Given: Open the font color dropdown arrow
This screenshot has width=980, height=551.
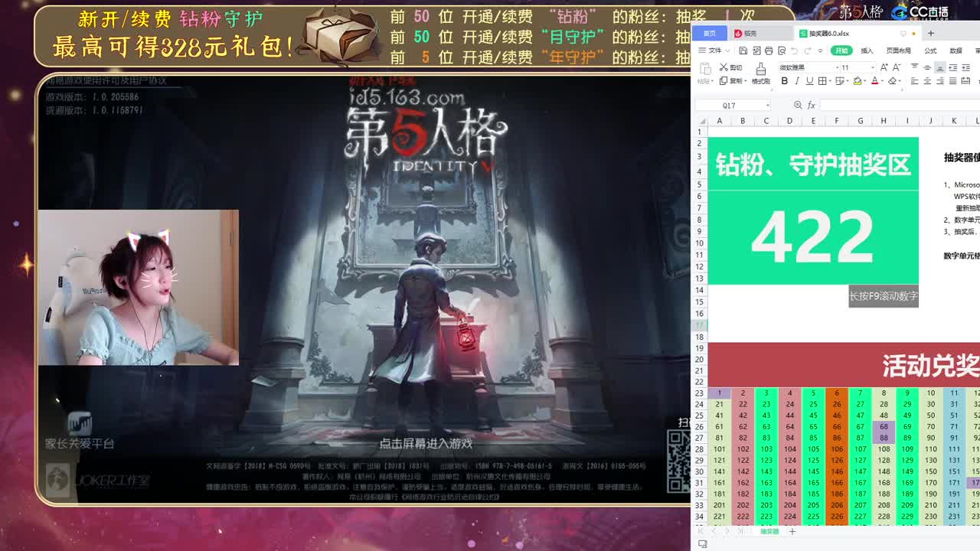Looking at the screenshot, I should coord(883,81).
